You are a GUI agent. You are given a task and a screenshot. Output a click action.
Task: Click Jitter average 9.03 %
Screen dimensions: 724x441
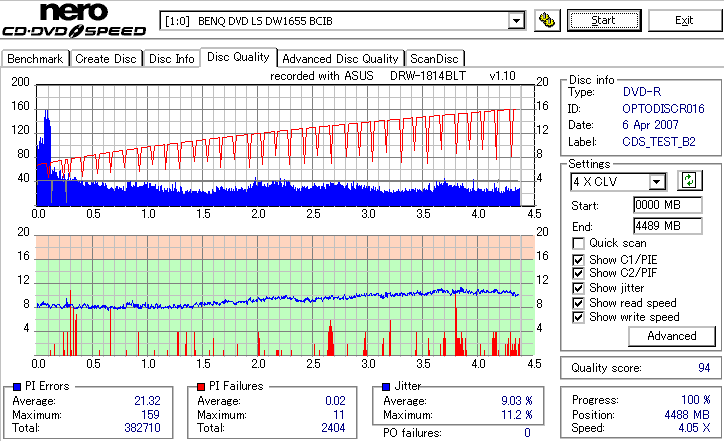point(517,401)
